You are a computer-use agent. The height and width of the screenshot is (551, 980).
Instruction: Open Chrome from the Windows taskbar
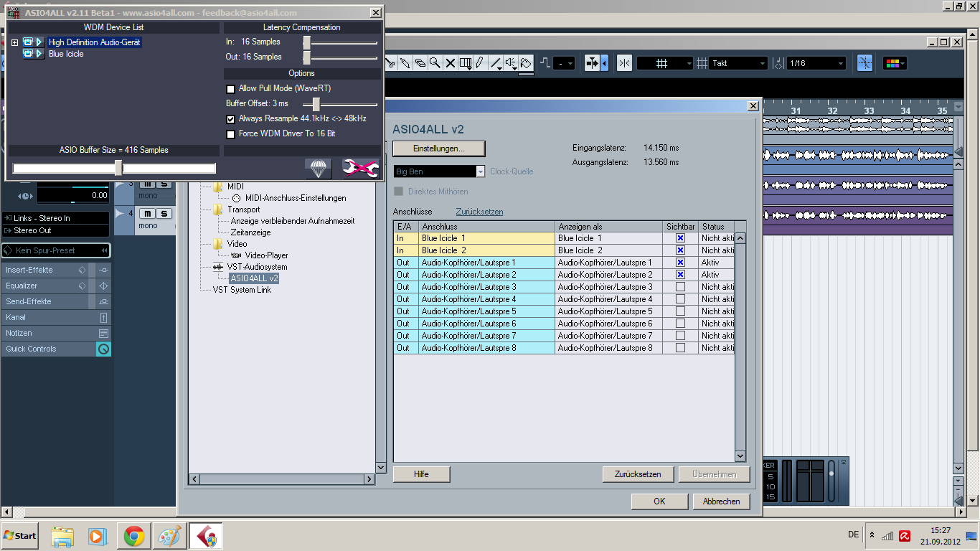[134, 536]
